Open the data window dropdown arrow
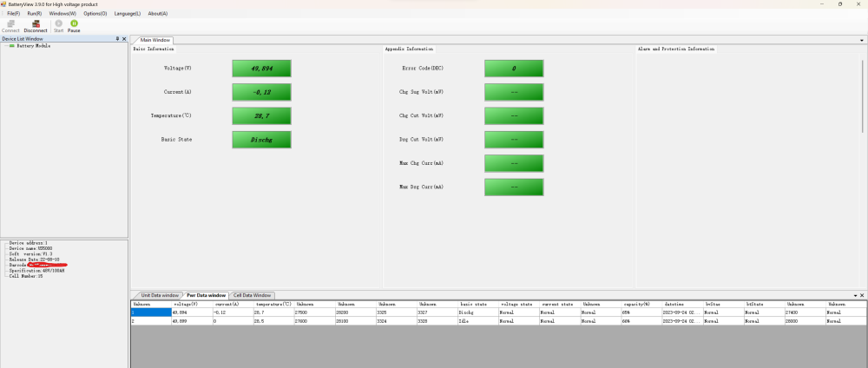The image size is (868, 368). pyautogui.click(x=855, y=295)
